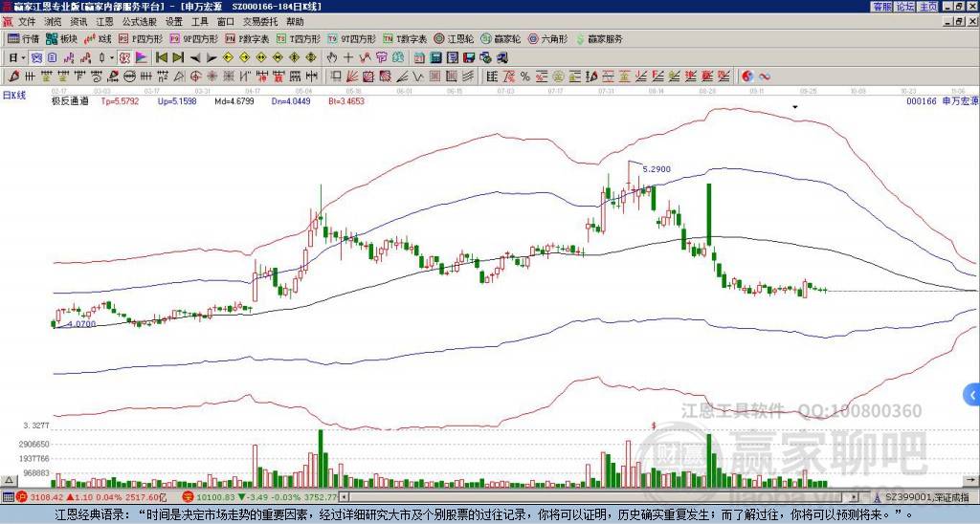The height and width of the screenshot is (524, 980).
Task: Open the 客服 link
Action: coord(881,7)
